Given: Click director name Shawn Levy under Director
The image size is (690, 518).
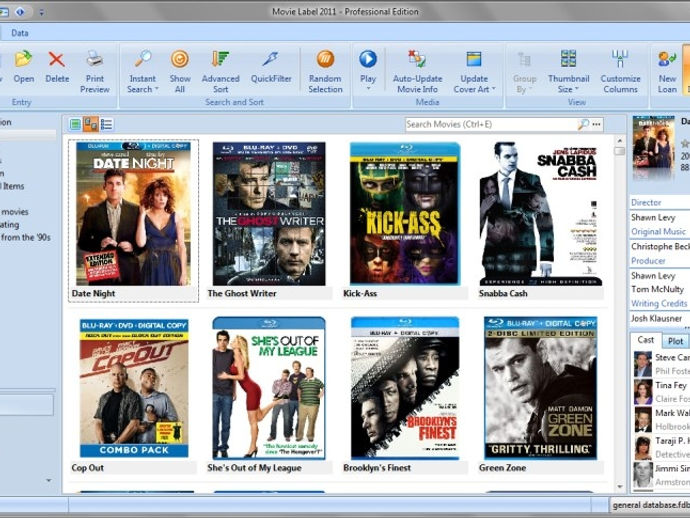Looking at the screenshot, I should tap(653, 217).
